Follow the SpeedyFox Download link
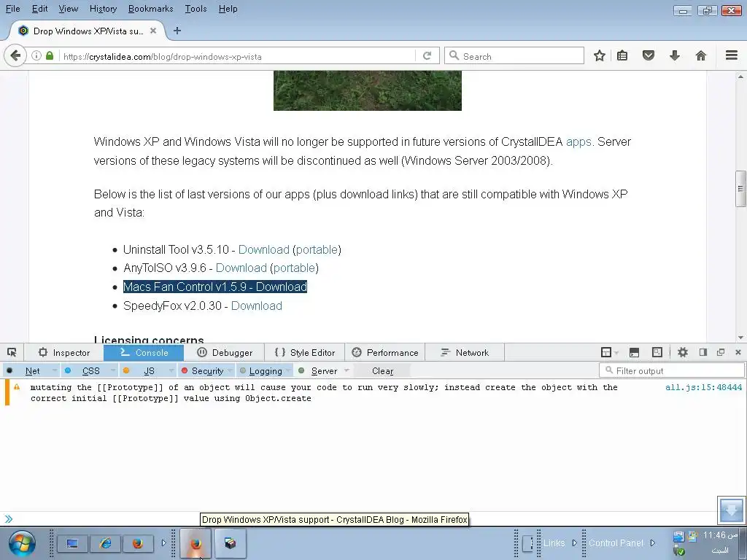 pyautogui.click(x=257, y=306)
